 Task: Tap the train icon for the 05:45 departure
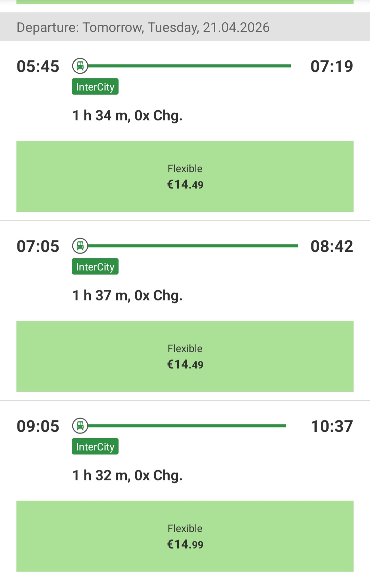80,66
